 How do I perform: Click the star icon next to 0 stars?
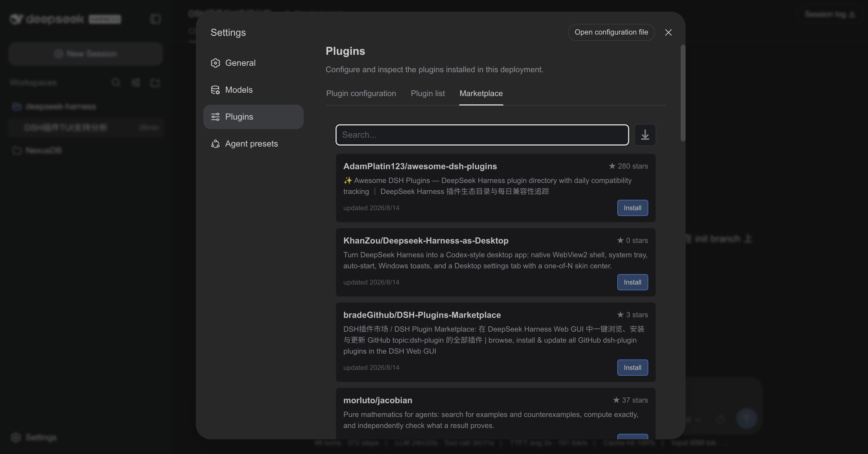620,240
